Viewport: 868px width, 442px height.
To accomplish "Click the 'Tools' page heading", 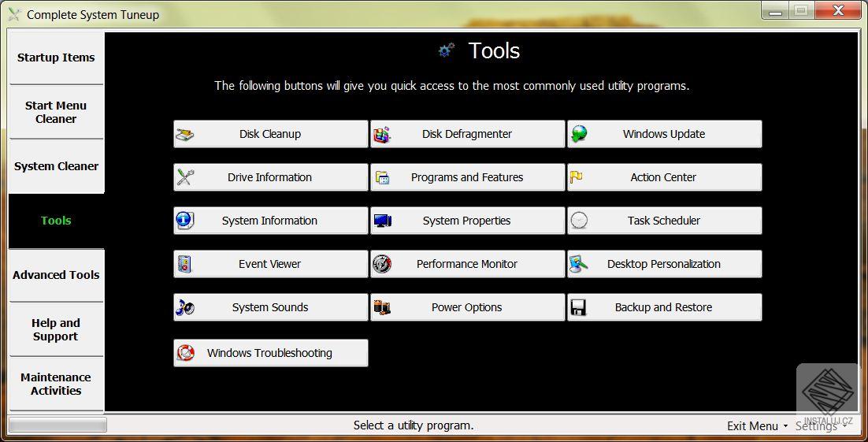I will [x=494, y=50].
